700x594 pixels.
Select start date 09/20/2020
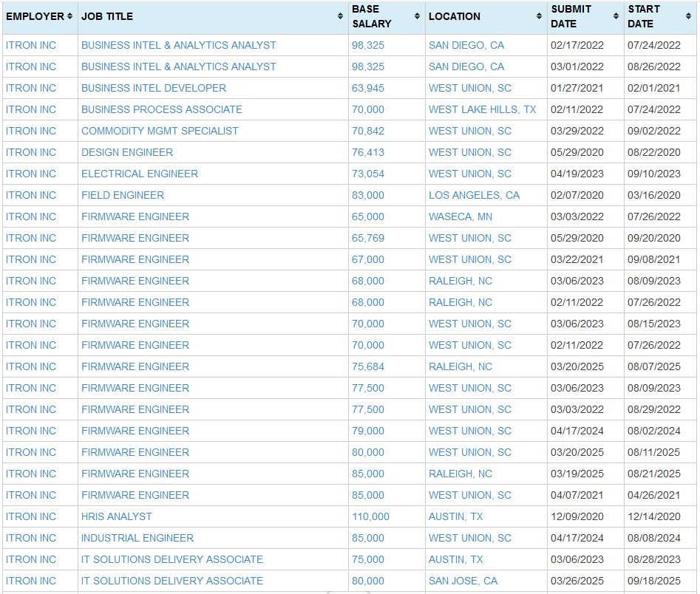(x=654, y=238)
